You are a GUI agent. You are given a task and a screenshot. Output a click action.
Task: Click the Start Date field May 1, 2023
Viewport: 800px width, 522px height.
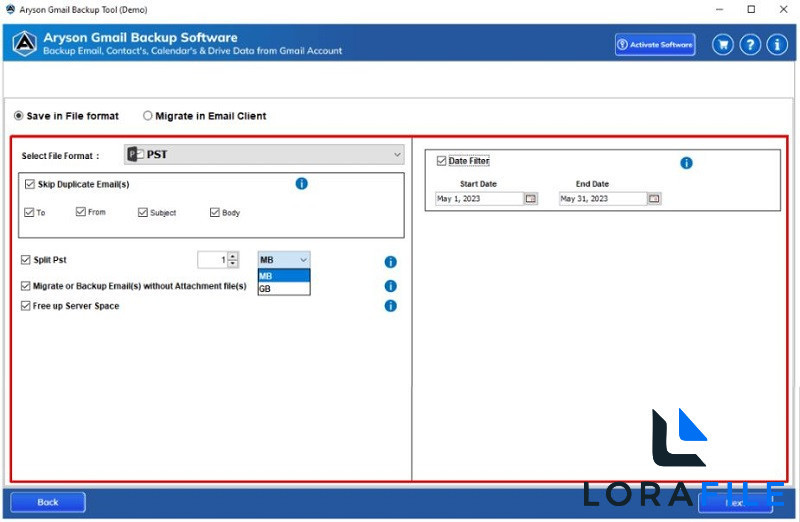(480, 198)
